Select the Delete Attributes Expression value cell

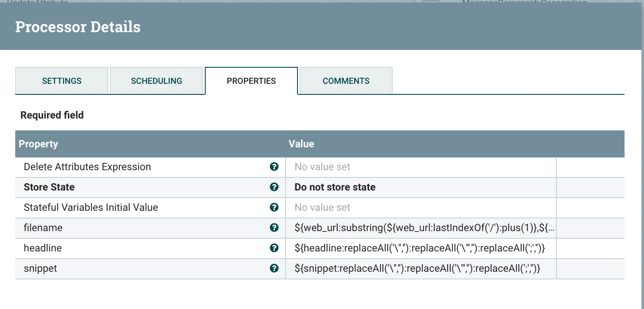(421, 167)
